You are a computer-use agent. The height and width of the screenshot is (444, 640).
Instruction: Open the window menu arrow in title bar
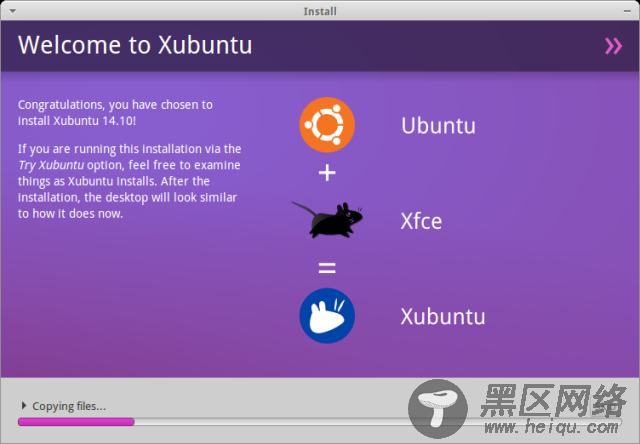pyautogui.click(x=13, y=11)
